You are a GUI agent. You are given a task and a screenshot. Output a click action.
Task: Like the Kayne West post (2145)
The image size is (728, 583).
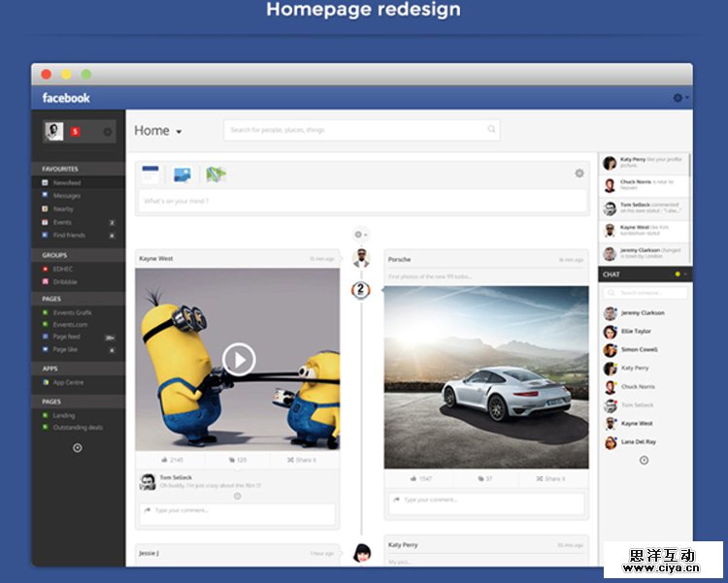pyautogui.click(x=172, y=460)
